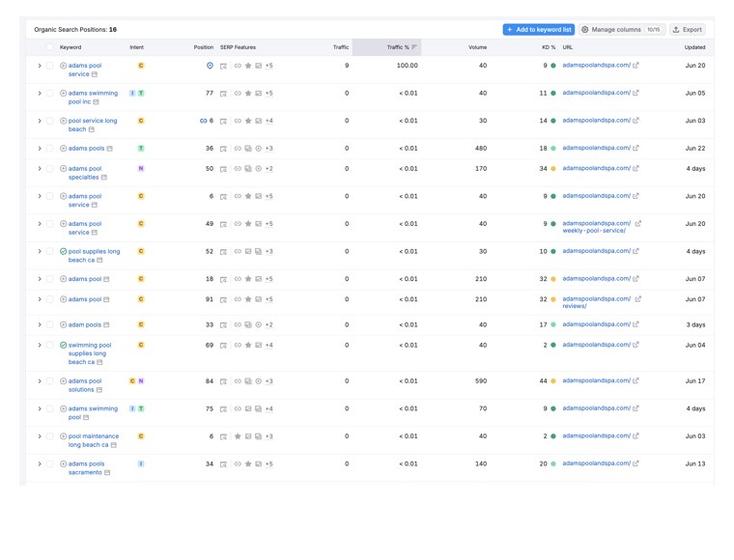Click the Add to keyword list button

[x=538, y=30]
